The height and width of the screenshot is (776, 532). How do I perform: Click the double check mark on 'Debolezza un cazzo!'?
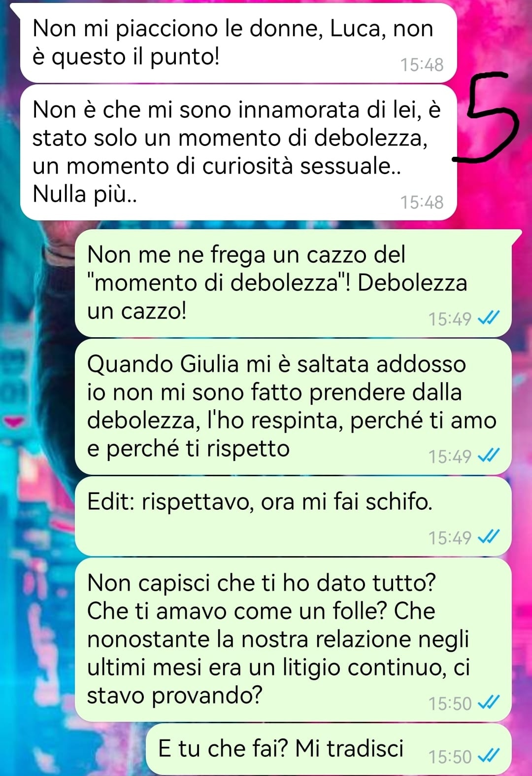click(x=489, y=318)
